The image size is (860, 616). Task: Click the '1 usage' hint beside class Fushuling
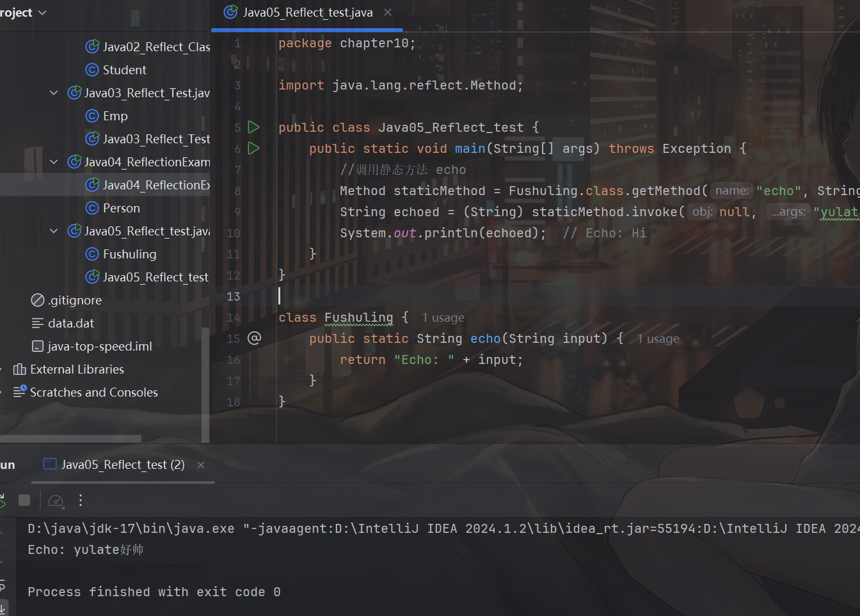tap(443, 318)
